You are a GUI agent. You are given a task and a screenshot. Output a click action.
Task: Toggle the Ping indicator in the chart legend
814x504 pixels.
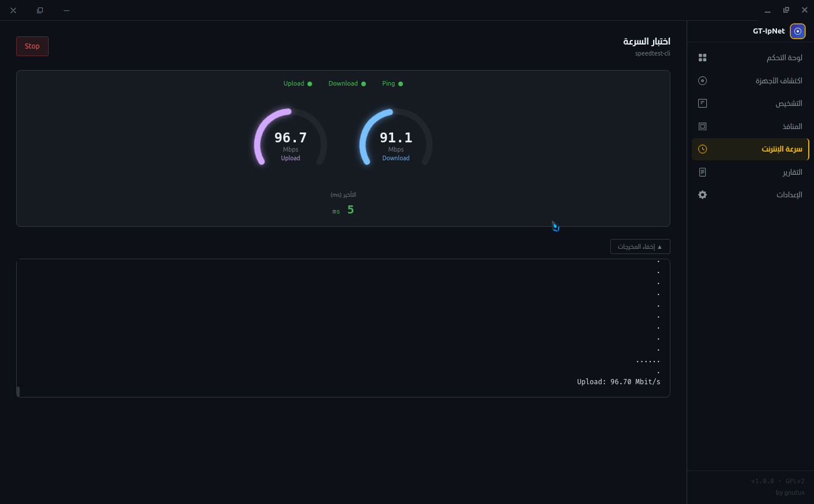[392, 83]
